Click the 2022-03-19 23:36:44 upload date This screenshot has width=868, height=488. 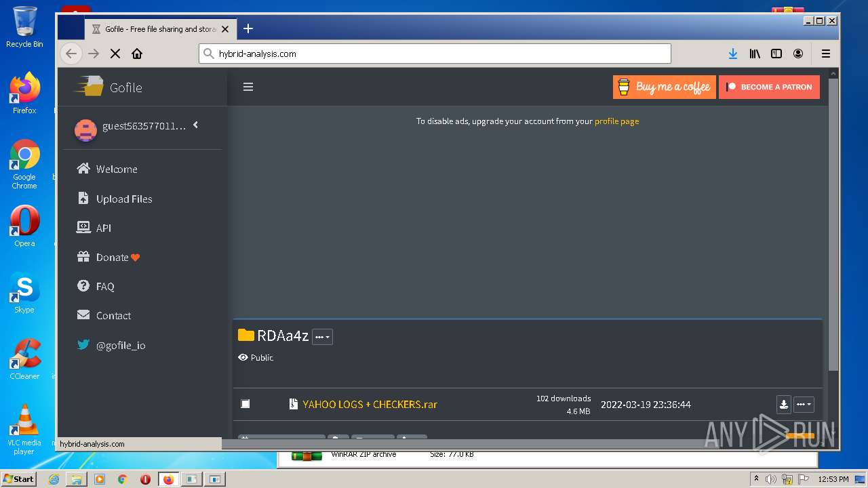pyautogui.click(x=646, y=405)
